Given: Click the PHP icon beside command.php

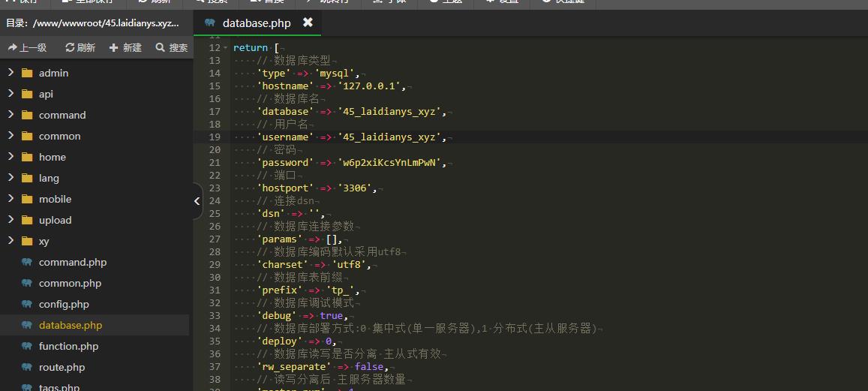Looking at the screenshot, I should pos(26,263).
